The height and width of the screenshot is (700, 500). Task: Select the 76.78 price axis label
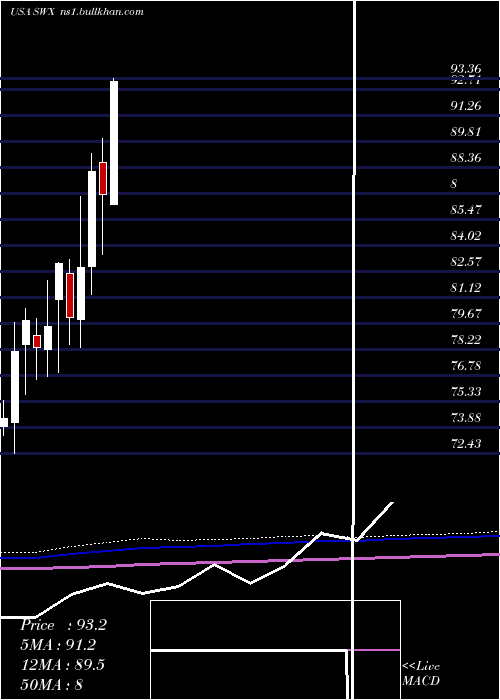pos(466,366)
